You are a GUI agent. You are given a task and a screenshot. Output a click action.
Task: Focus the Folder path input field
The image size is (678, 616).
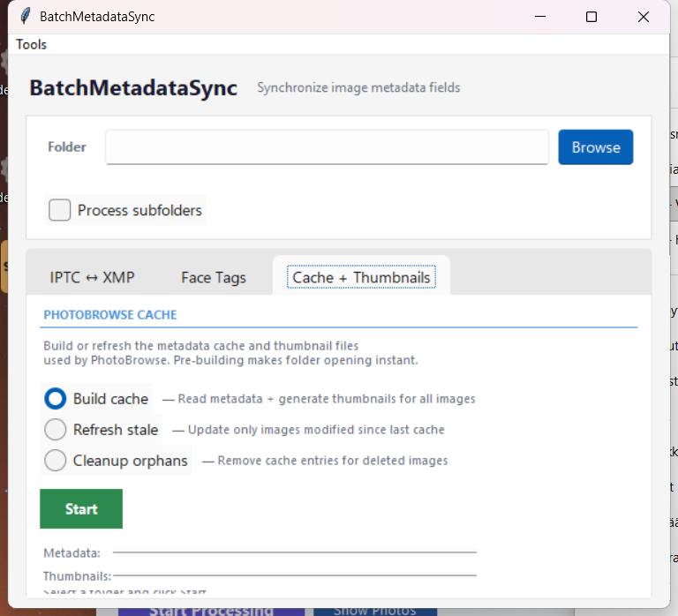pyautogui.click(x=327, y=147)
